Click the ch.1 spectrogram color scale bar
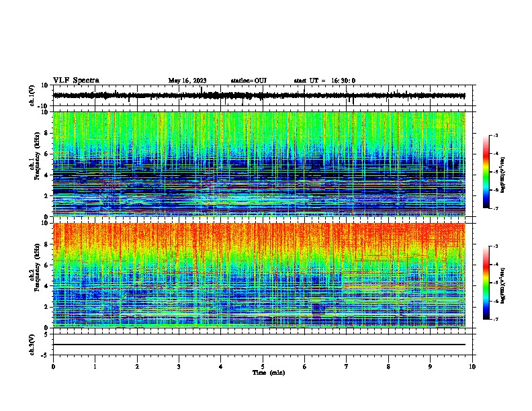Image resolution: width=532 pixels, height=411 pixels. tap(486, 172)
